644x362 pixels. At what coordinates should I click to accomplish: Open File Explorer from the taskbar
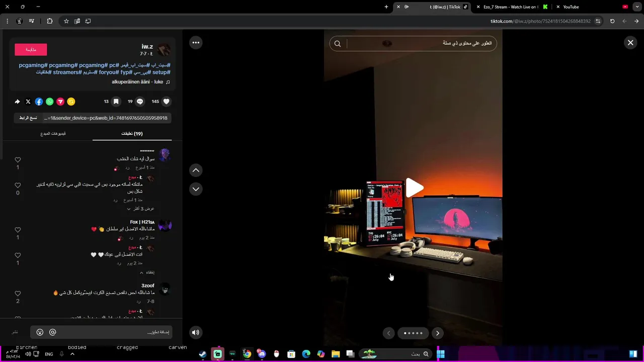click(336, 354)
